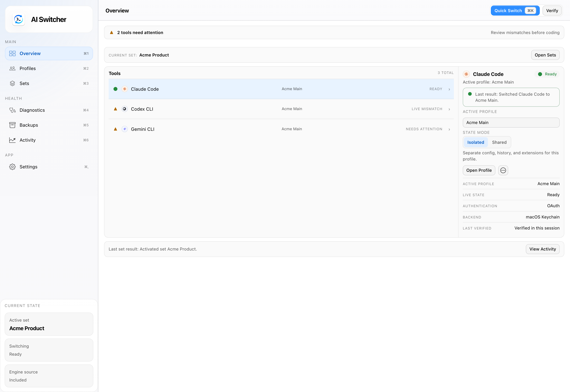Viewport: 570px width, 392px height.
Task: Open Activity in the sidebar
Action: click(49, 140)
